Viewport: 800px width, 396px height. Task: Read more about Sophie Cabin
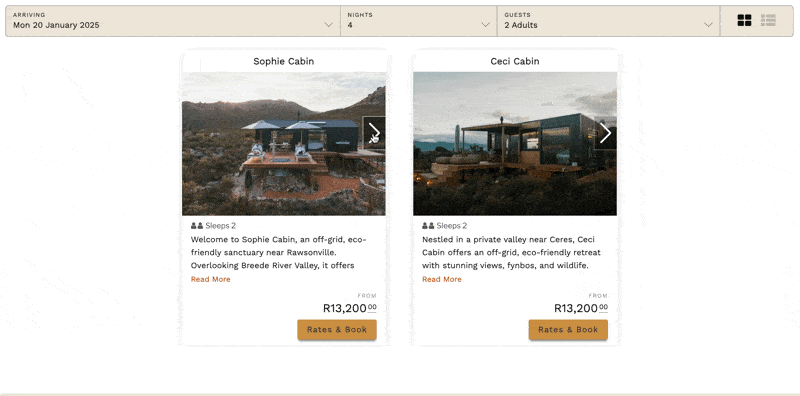[x=211, y=279]
